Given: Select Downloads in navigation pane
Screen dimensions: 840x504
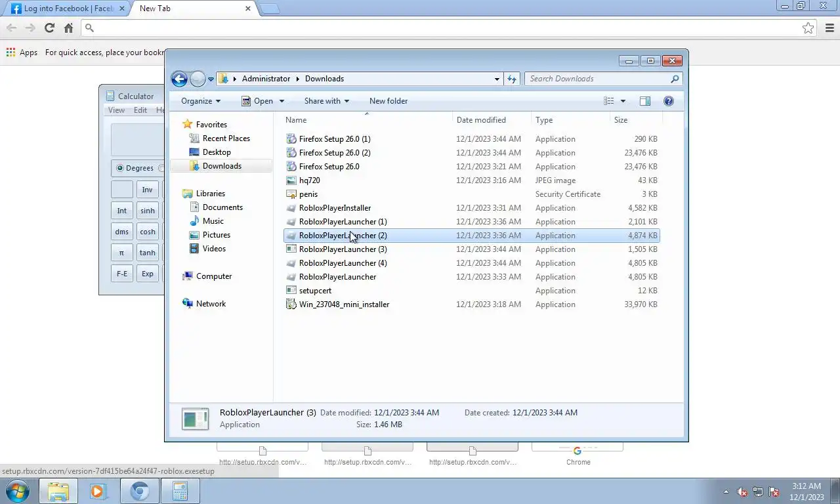Looking at the screenshot, I should (x=222, y=166).
